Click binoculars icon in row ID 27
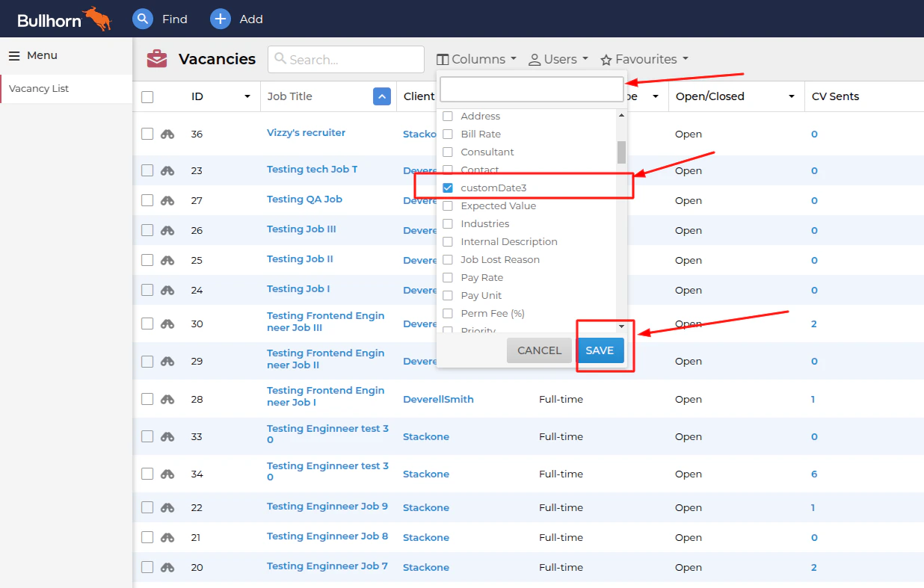This screenshot has width=924, height=588. pyautogui.click(x=167, y=200)
